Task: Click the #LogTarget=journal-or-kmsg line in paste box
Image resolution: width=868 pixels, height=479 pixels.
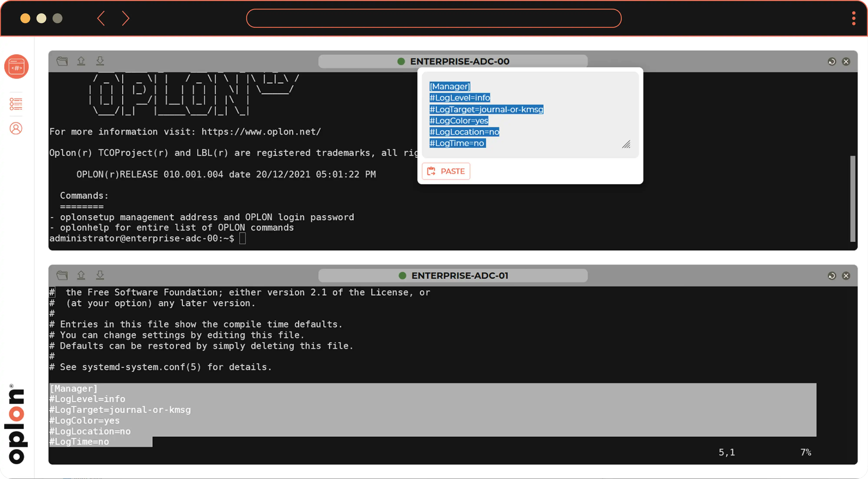Action: (486, 109)
